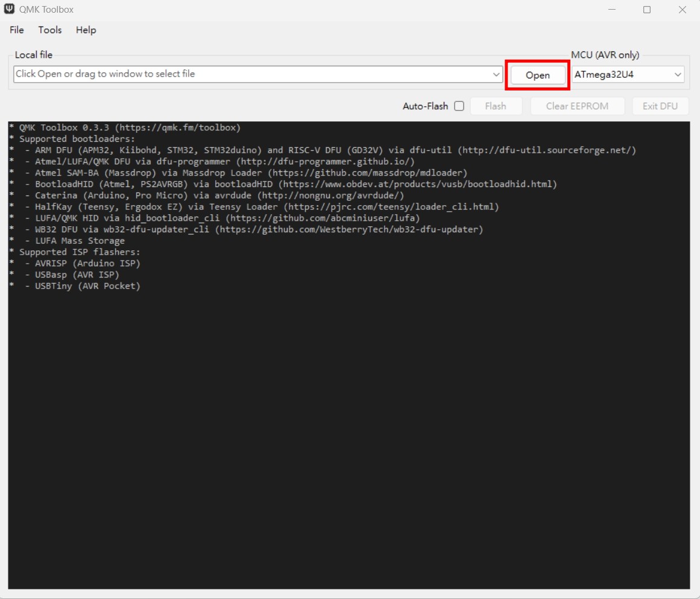Viewport: 700px width, 599px height.
Task: Click the WB32 DFU log line
Action: click(x=247, y=229)
